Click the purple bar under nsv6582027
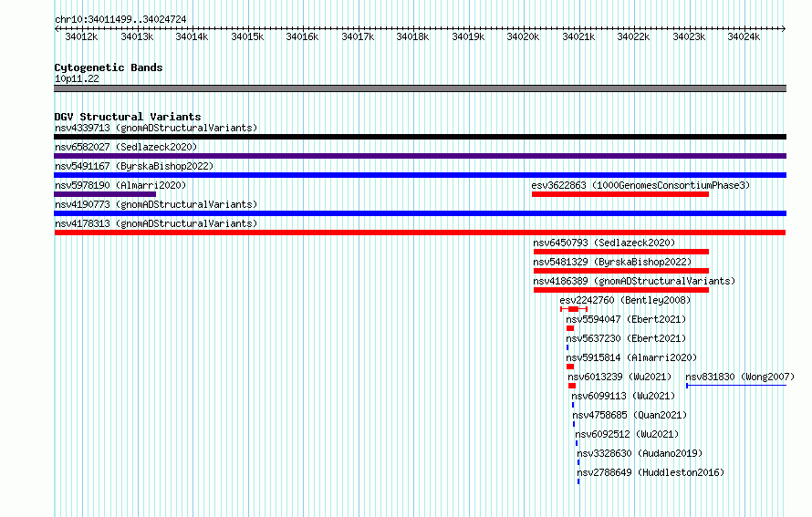 pos(420,156)
